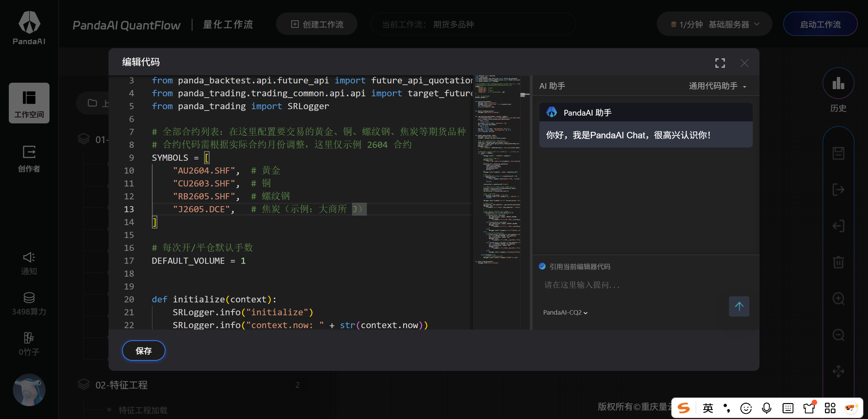
Task: Open the 通用代码助手 assistant dropdown
Action: pyautogui.click(x=717, y=86)
